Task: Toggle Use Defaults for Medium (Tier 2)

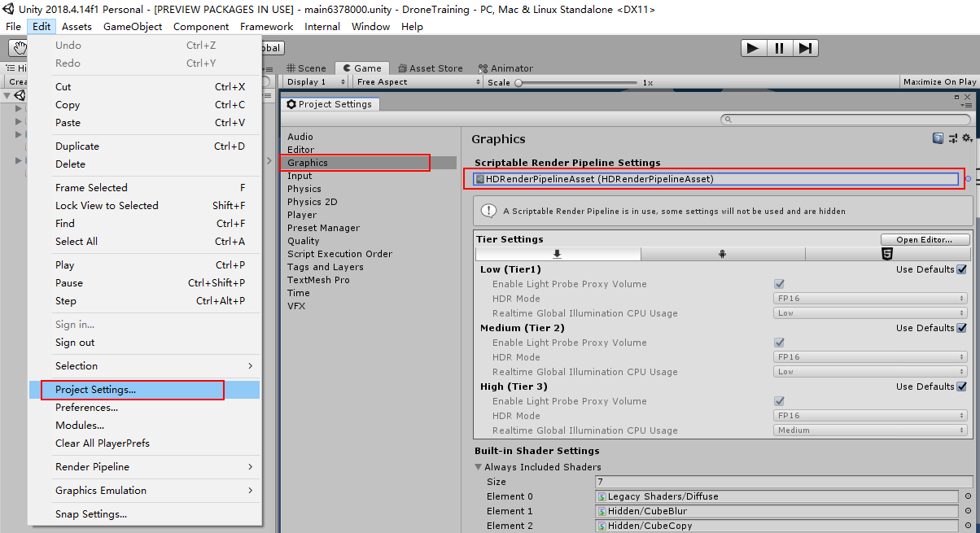Action: tap(961, 328)
